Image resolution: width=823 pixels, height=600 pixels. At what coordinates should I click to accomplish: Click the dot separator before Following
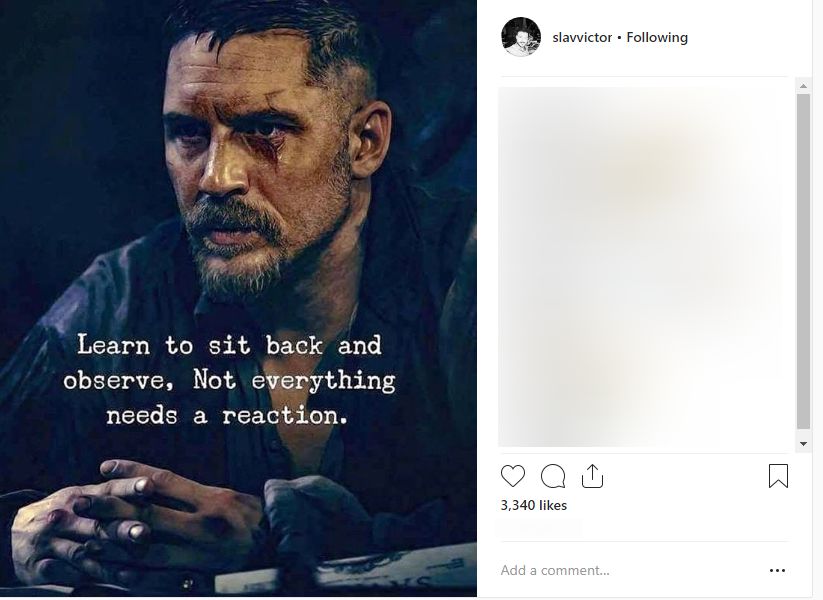pyautogui.click(x=620, y=38)
